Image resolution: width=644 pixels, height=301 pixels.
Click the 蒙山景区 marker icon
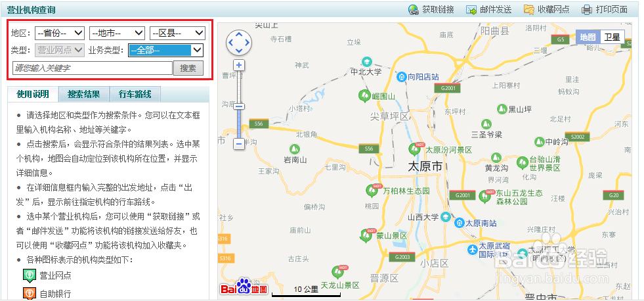366,235
